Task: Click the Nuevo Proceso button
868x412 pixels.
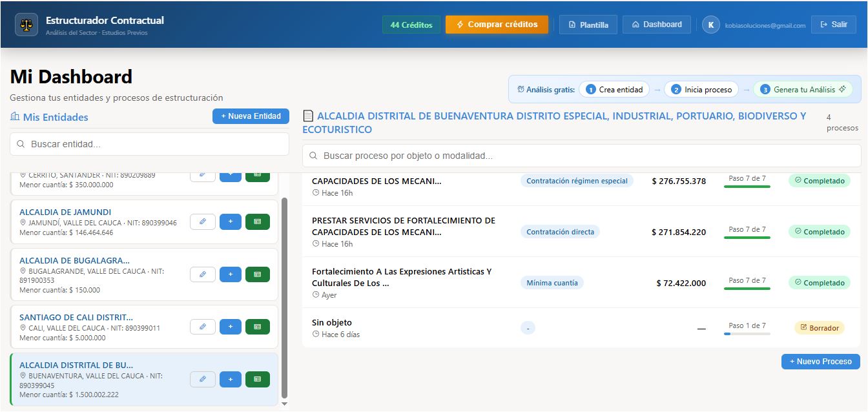Action: coord(821,362)
